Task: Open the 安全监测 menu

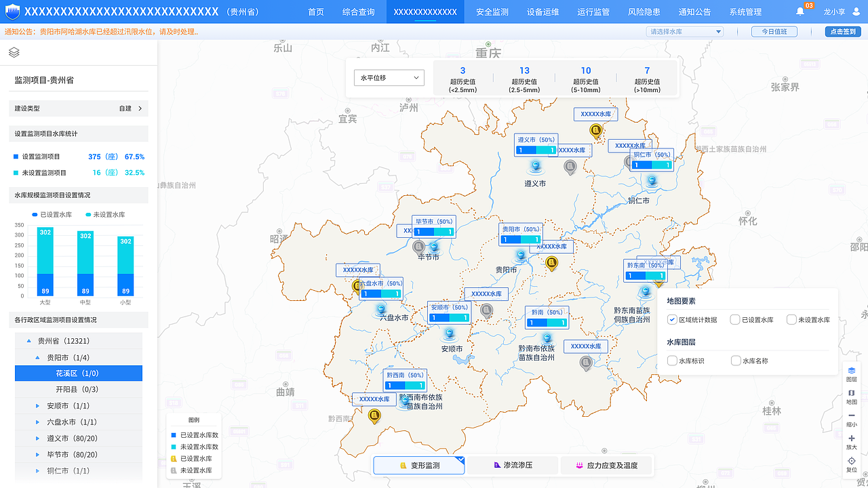Action: point(492,12)
